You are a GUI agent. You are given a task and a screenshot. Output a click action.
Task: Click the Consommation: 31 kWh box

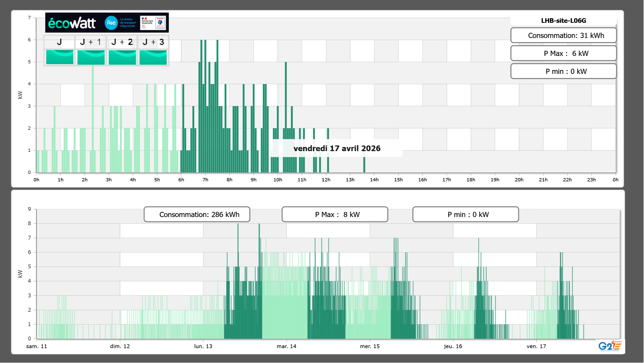(563, 35)
